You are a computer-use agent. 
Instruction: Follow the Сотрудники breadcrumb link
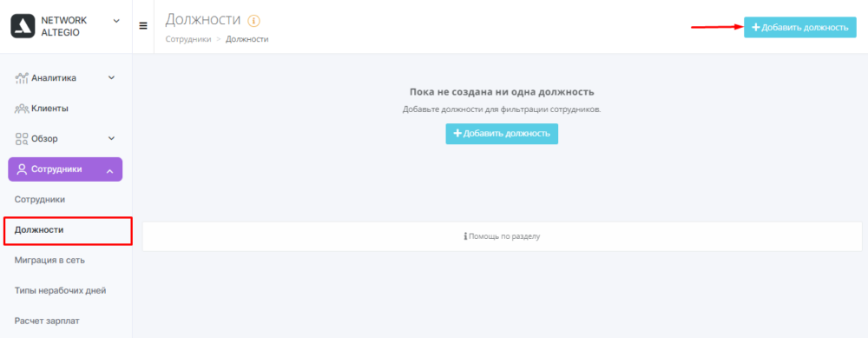coord(188,39)
